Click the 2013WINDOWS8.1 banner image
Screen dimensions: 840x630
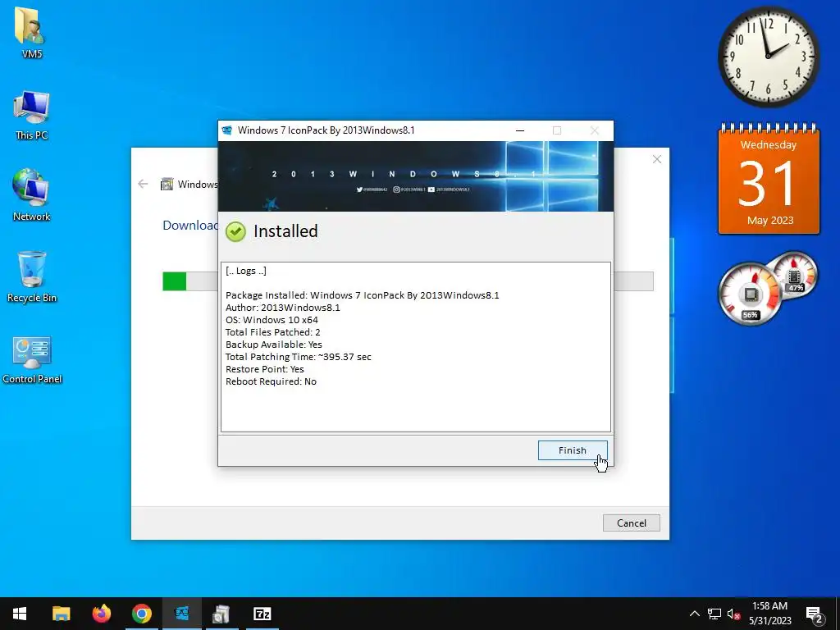[415, 176]
